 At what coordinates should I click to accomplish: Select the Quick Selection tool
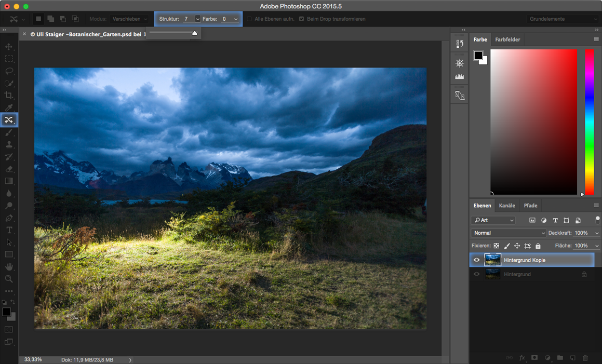pyautogui.click(x=8, y=83)
